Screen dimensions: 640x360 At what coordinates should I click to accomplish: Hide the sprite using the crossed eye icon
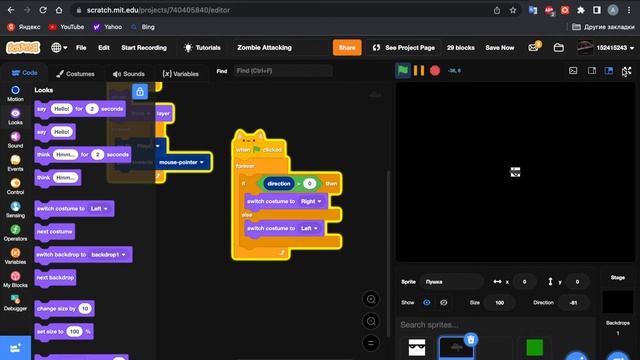click(x=444, y=302)
